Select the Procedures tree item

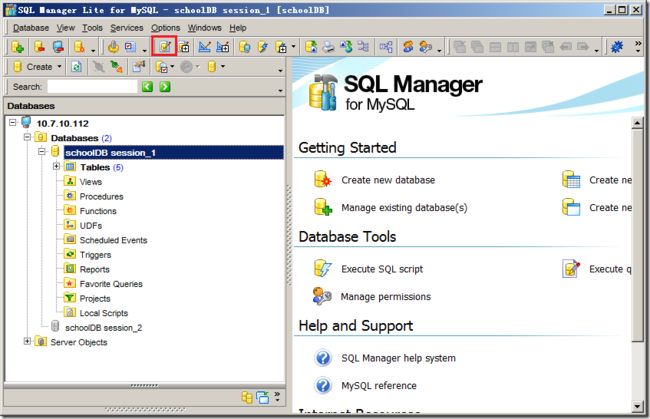tap(101, 196)
